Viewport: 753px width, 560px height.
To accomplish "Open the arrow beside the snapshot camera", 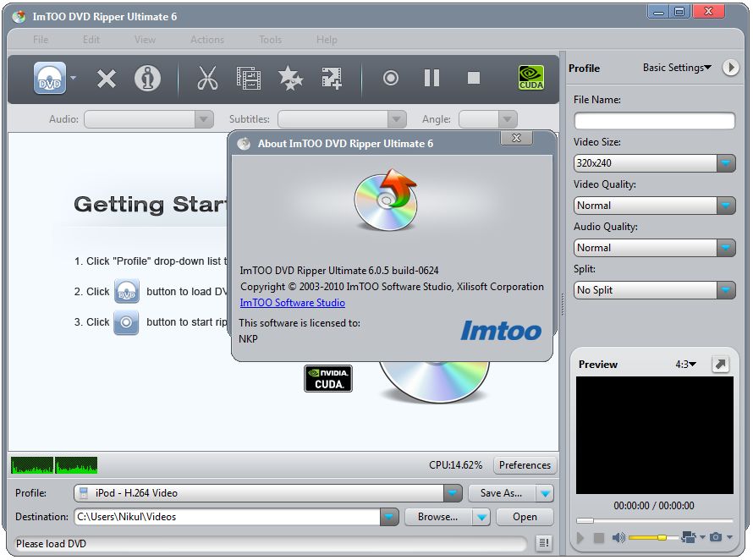I will [730, 537].
